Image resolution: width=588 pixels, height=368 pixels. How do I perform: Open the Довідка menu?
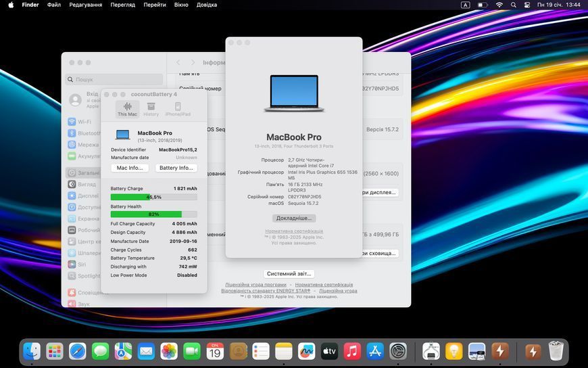click(x=207, y=5)
